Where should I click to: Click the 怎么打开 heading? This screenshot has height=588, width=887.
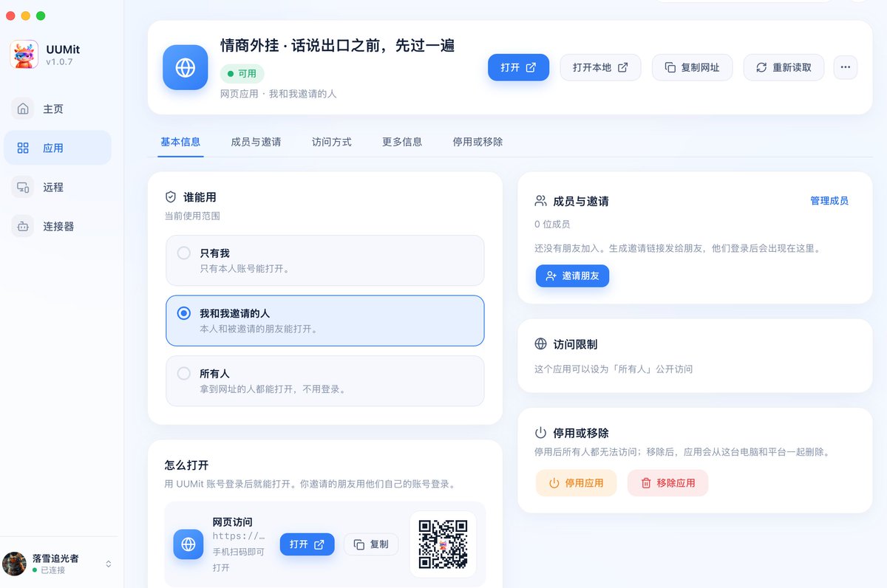coord(186,465)
